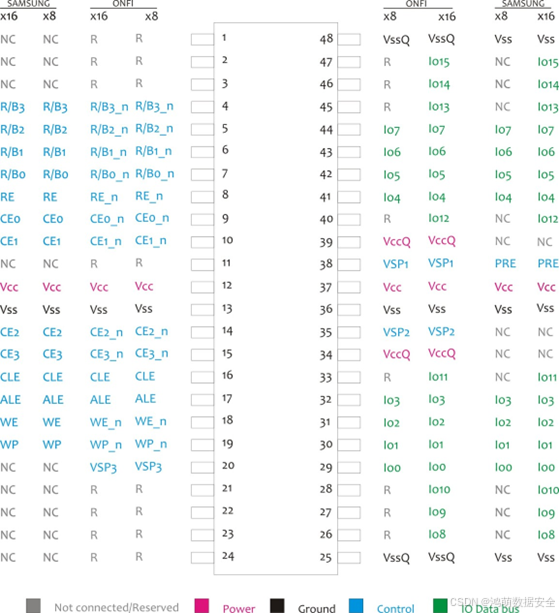Image resolution: width=559 pixels, height=613 pixels.
Task: Select 'R/B0_n' in left ONFI x8 column
Action: pos(154,174)
